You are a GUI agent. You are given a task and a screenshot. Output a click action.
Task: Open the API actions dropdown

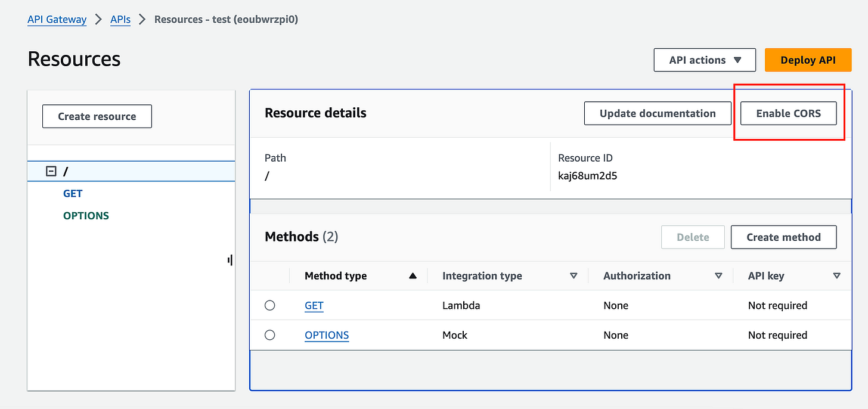(x=705, y=60)
